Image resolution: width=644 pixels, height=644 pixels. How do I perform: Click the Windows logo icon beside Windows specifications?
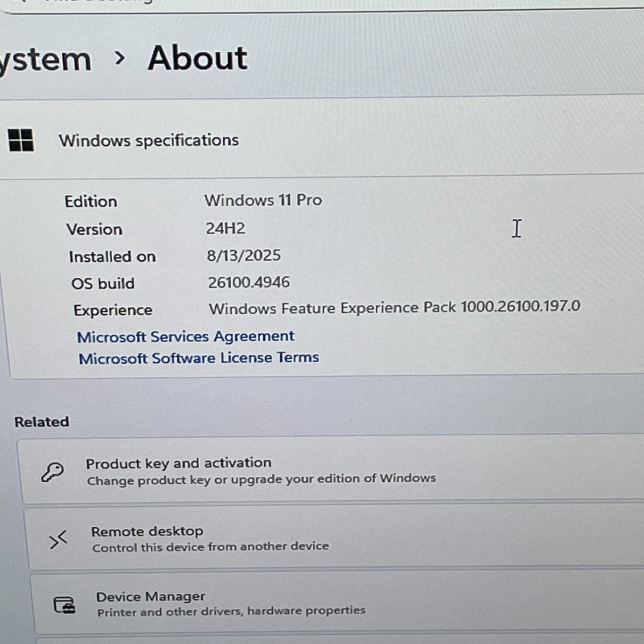point(21,140)
